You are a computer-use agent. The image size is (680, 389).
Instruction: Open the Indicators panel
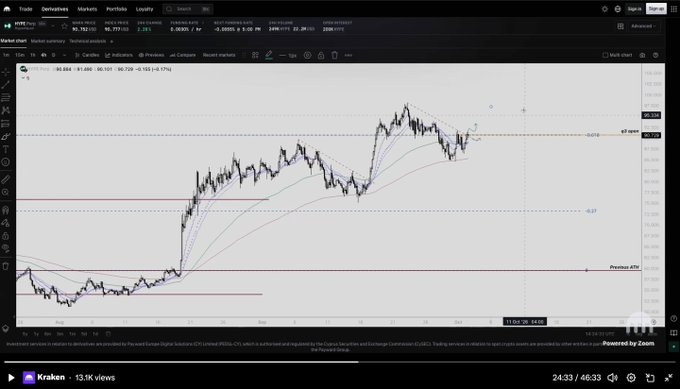[x=119, y=55]
